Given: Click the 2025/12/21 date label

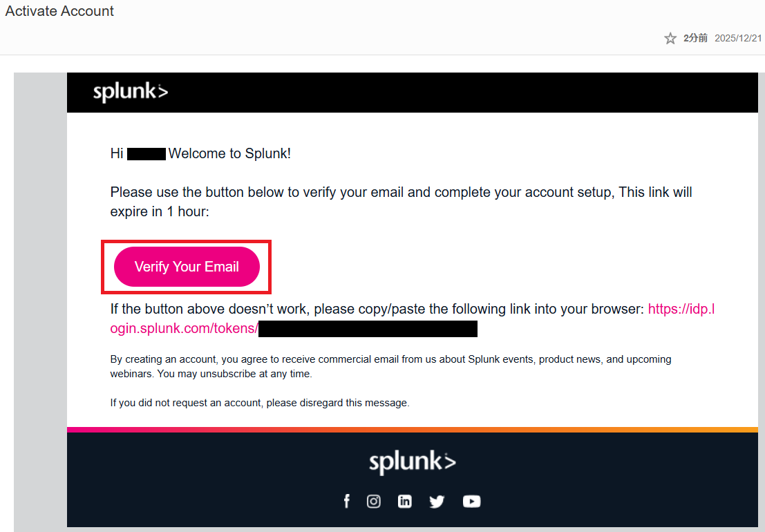Looking at the screenshot, I should coord(738,39).
